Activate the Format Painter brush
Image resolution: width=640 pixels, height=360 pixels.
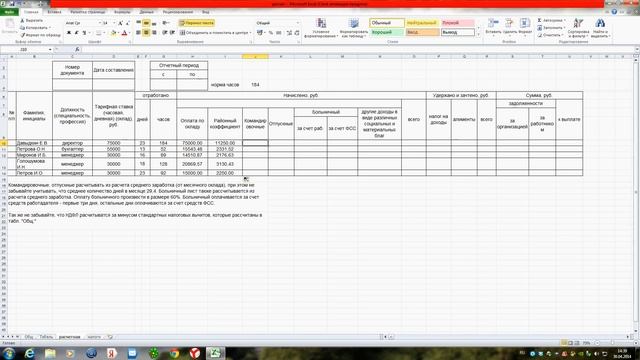click(41, 35)
